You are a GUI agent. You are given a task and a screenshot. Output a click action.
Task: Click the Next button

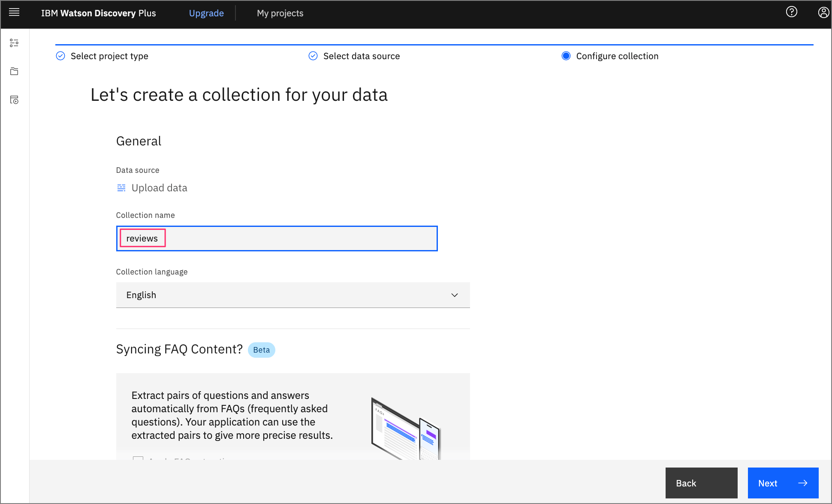tap(780, 483)
